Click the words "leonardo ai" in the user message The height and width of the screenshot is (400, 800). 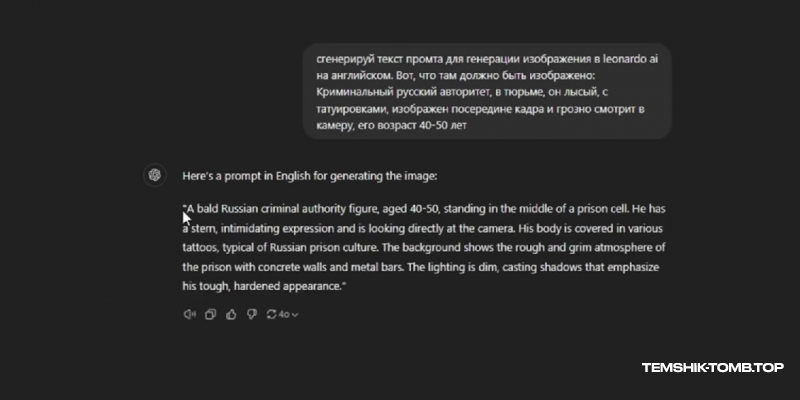coord(631,59)
